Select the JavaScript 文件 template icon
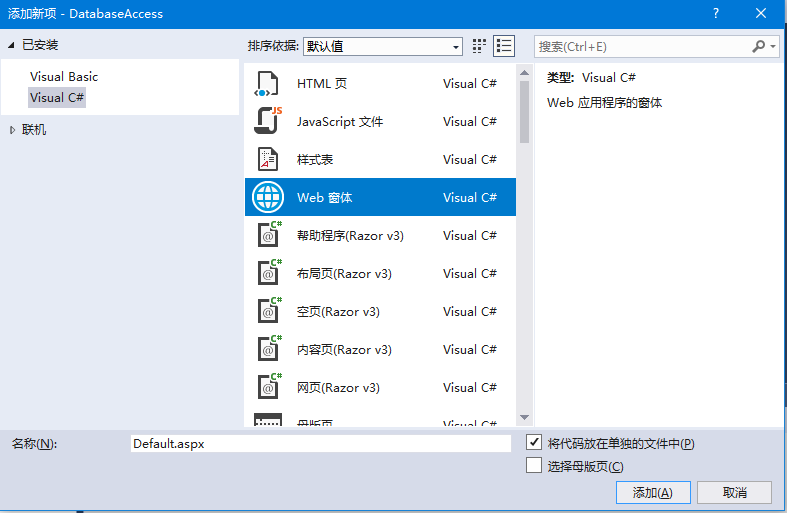This screenshot has width=787, height=513. point(267,122)
